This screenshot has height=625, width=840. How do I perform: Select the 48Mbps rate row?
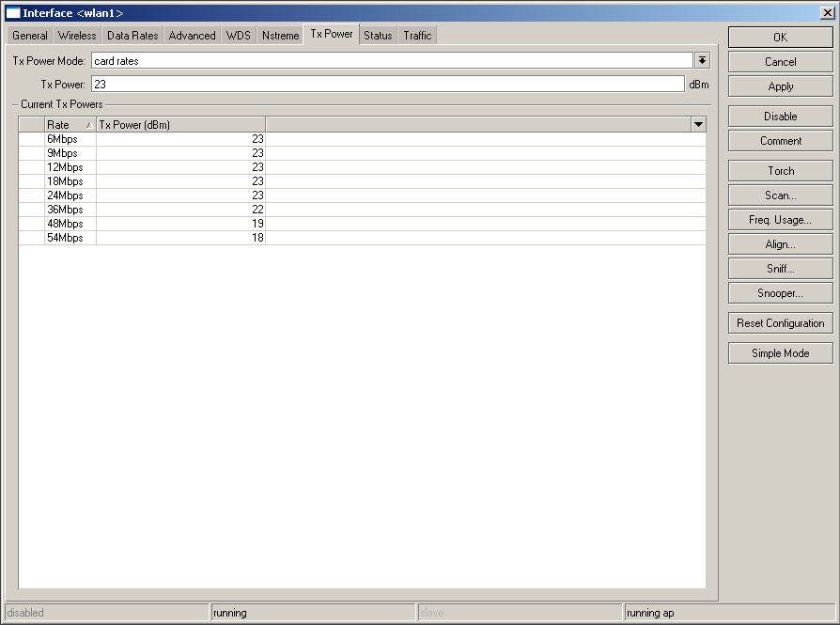(362, 224)
